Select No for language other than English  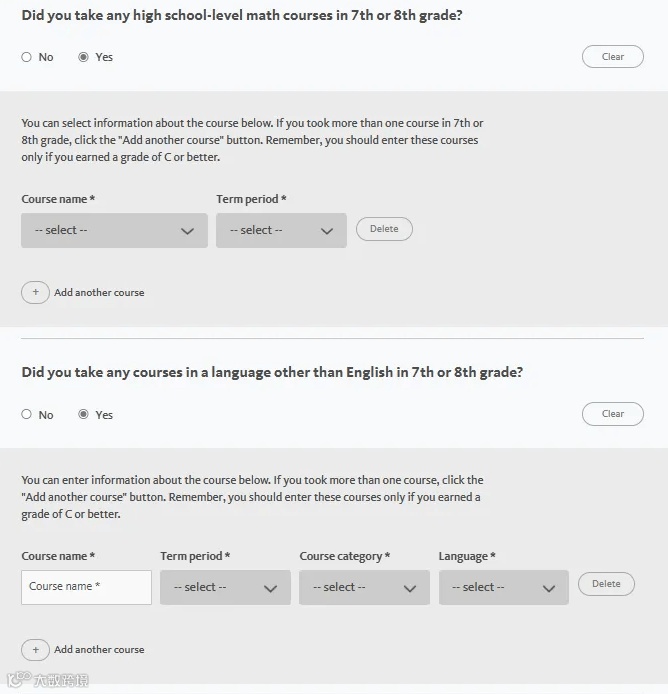point(27,415)
